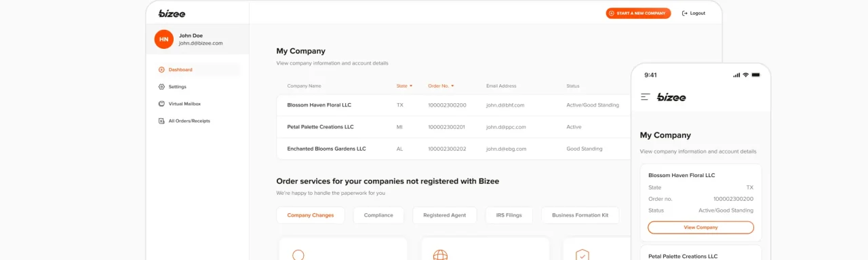Sort the table by the Order No. column arrow

[x=452, y=86]
